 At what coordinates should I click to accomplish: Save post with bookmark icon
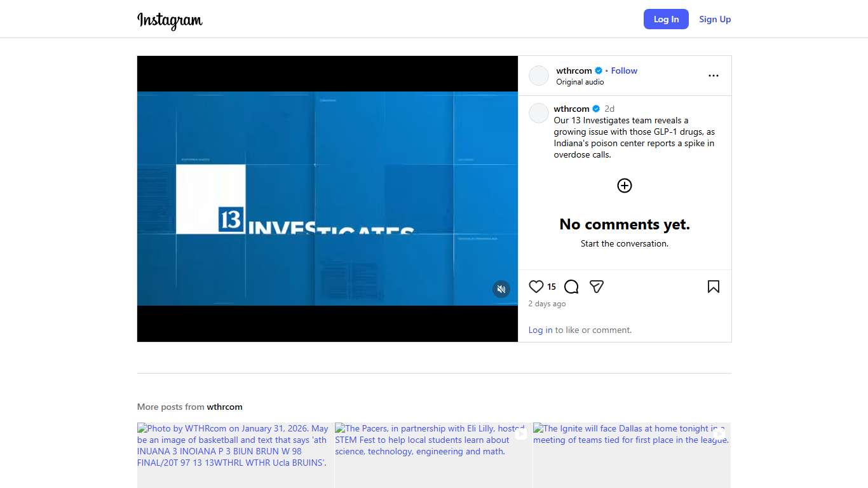(714, 287)
